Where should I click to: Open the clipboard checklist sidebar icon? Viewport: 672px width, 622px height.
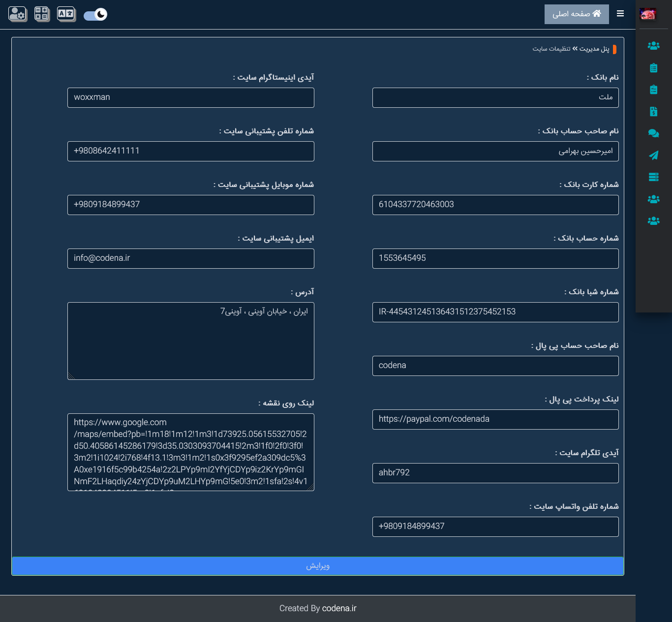pos(653,90)
